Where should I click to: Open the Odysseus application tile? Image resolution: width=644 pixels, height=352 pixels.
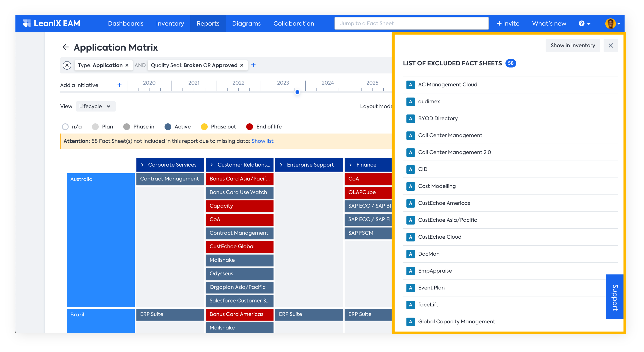click(240, 274)
